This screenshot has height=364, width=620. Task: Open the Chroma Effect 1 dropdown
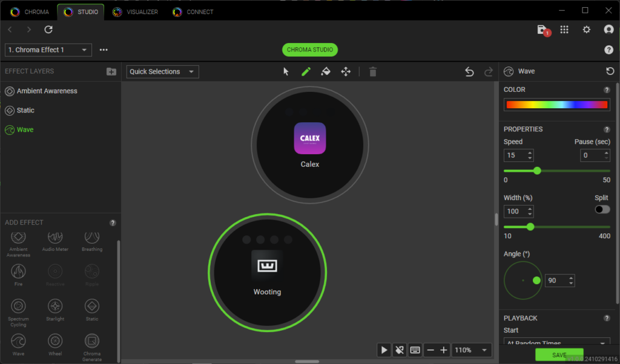48,50
